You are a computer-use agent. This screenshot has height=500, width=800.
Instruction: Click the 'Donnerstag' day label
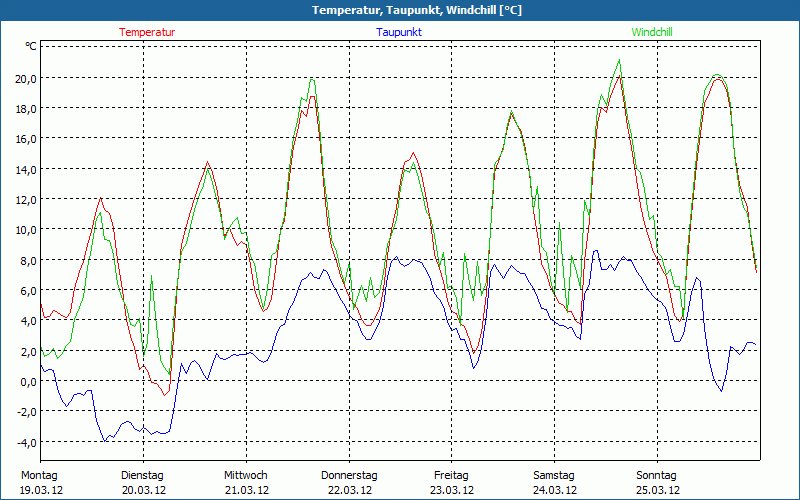pyautogui.click(x=349, y=476)
